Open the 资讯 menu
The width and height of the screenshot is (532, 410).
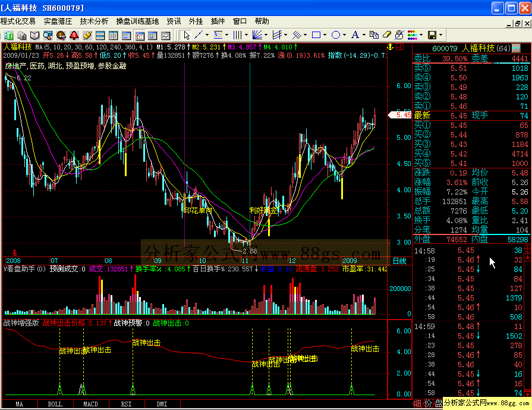point(174,21)
